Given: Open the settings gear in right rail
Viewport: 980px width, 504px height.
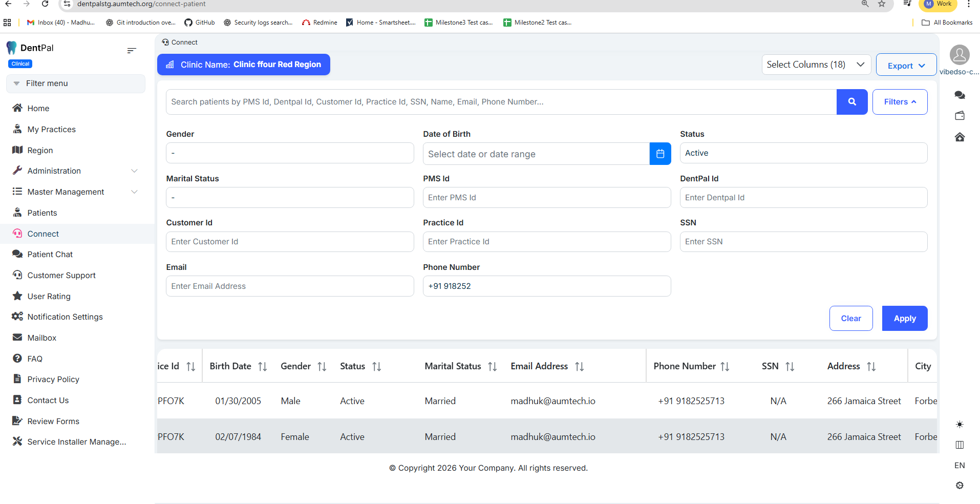Looking at the screenshot, I should [960, 485].
